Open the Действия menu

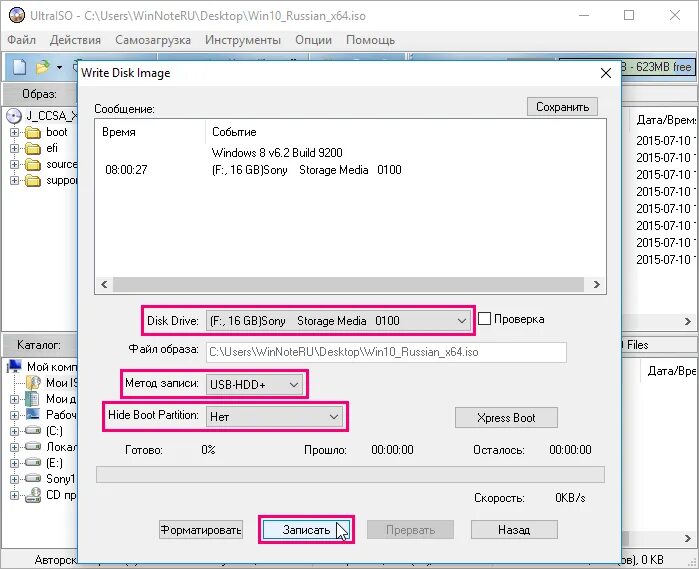pos(75,40)
